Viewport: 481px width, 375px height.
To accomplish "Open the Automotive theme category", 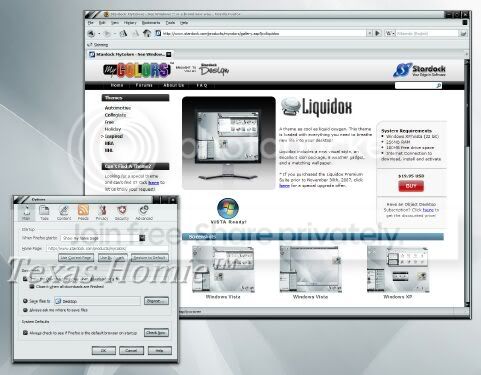I will 118,108.
